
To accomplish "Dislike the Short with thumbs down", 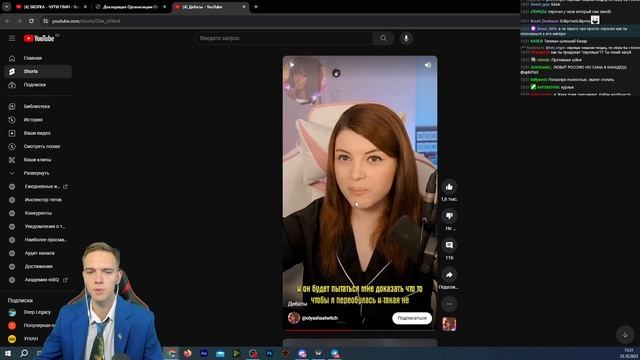I will pos(449,216).
